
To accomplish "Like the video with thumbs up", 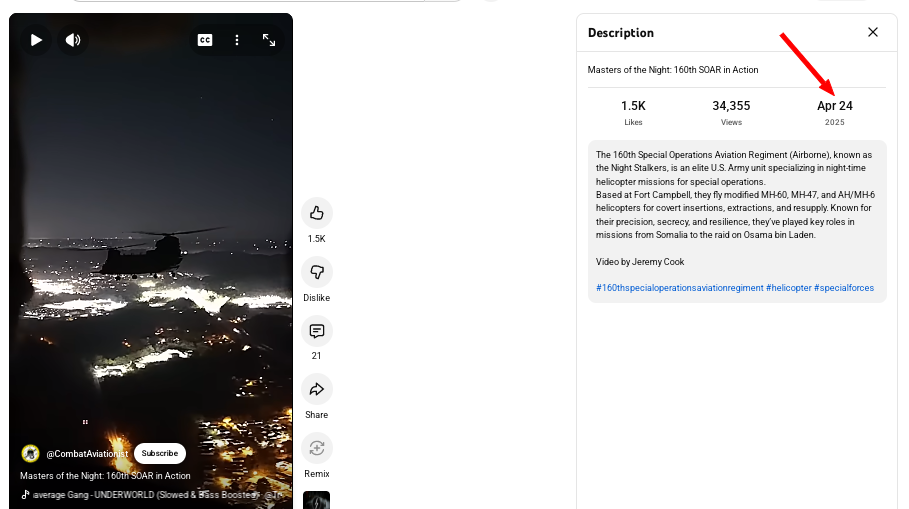I will pos(316,213).
